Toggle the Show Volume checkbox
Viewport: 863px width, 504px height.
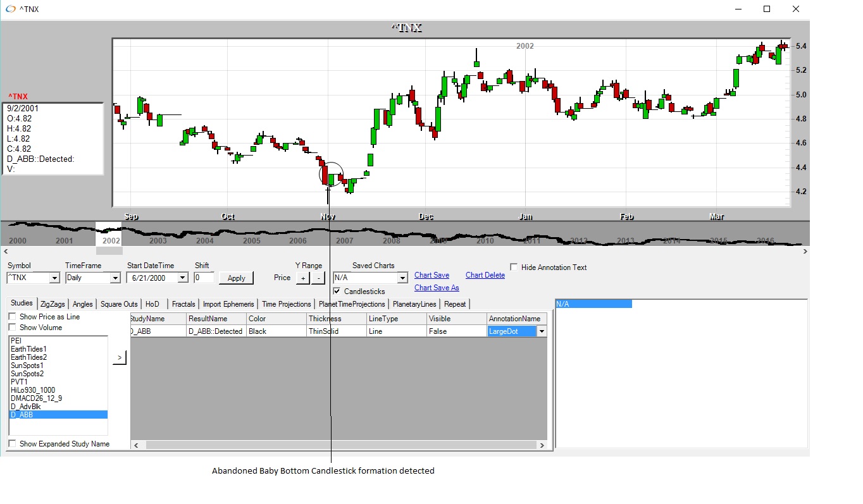[12, 328]
